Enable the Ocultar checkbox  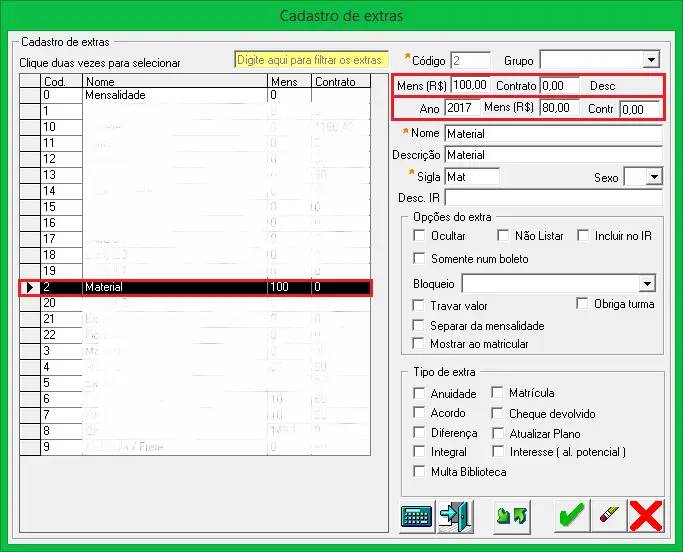coord(419,236)
